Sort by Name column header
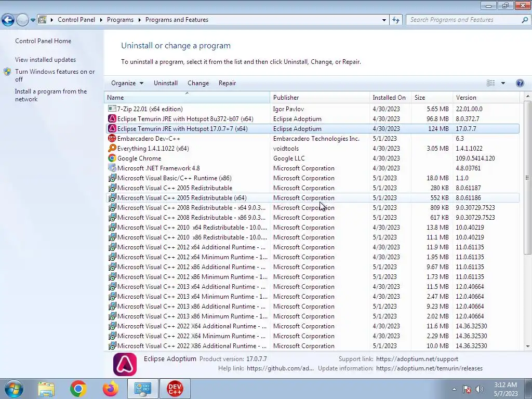 pyautogui.click(x=187, y=97)
